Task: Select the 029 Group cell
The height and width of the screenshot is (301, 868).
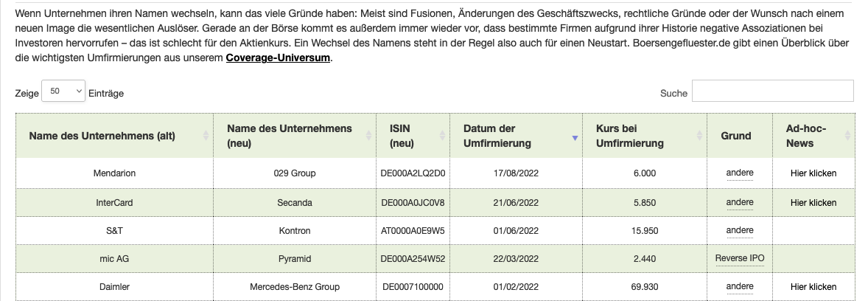Action: (295, 173)
